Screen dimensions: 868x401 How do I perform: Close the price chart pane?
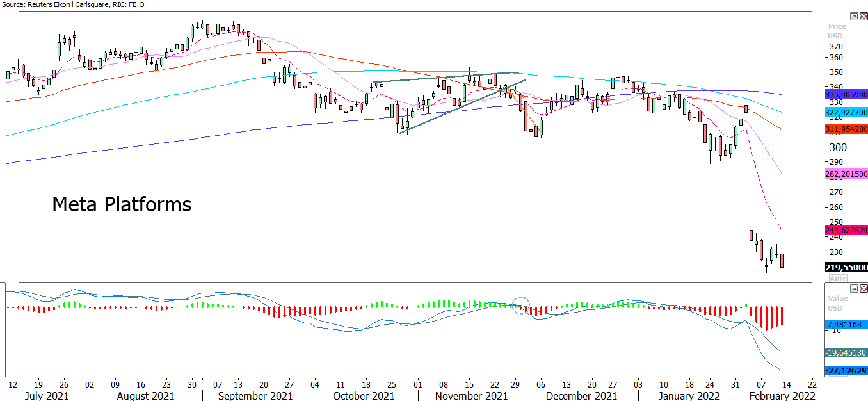click(x=862, y=16)
